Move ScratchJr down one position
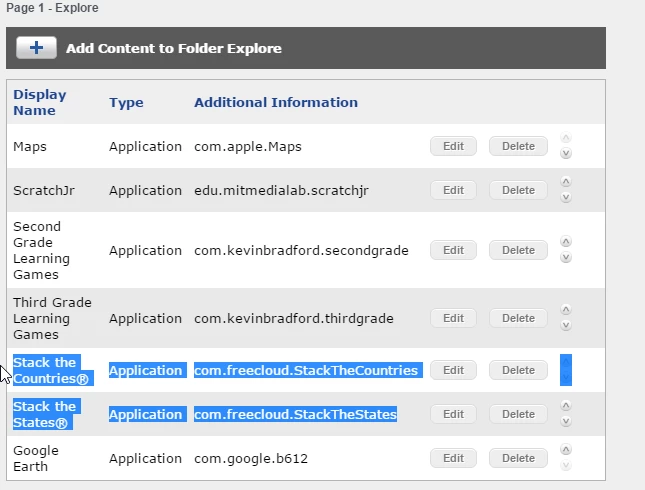Viewport: 645px width, 490px height. (x=566, y=197)
